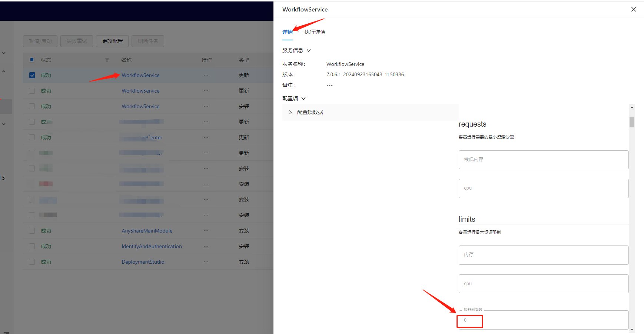The width and height of the screenshot is (644, 334).
Task: Toggle the select-all checkbox in table header
Action: click(x=32, y=60)
